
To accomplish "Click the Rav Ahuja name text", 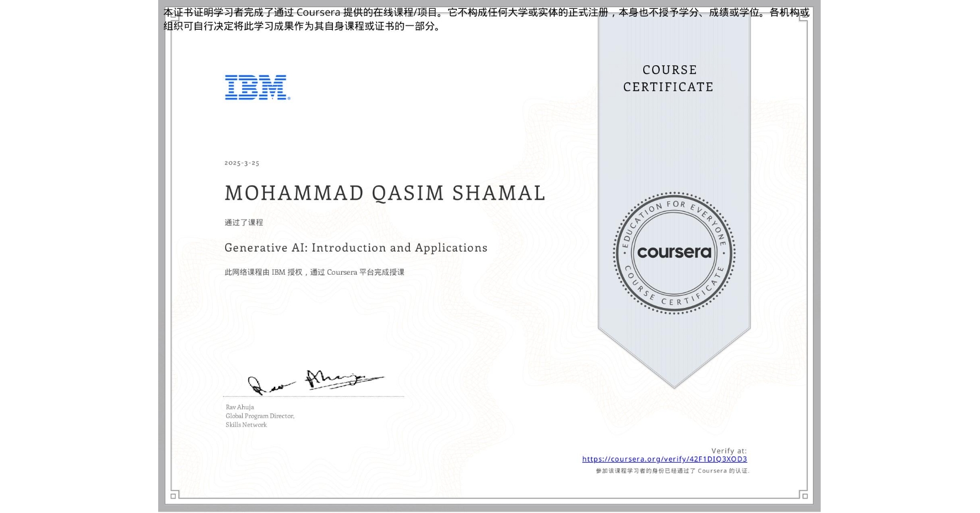I will tap(239, 407).
